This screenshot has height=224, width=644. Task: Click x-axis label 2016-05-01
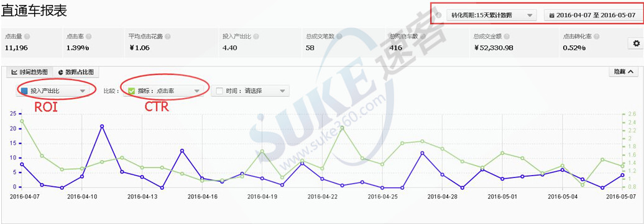(x=502, y=197)
